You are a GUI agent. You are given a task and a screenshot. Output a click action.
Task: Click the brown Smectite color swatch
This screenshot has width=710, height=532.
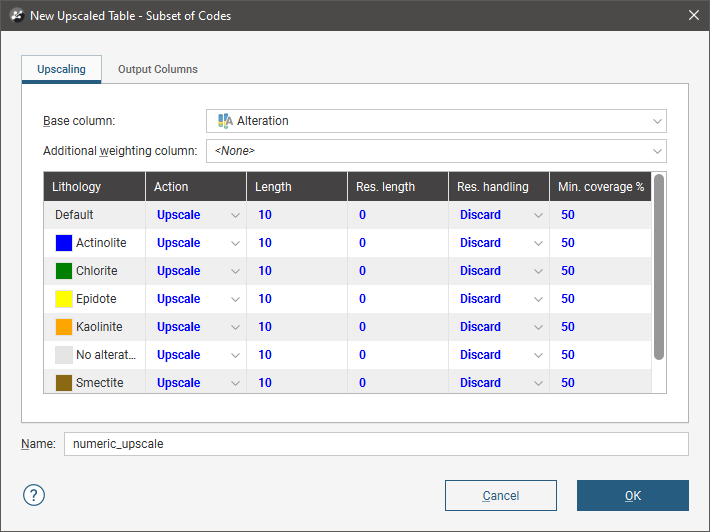tap(64, 383)
